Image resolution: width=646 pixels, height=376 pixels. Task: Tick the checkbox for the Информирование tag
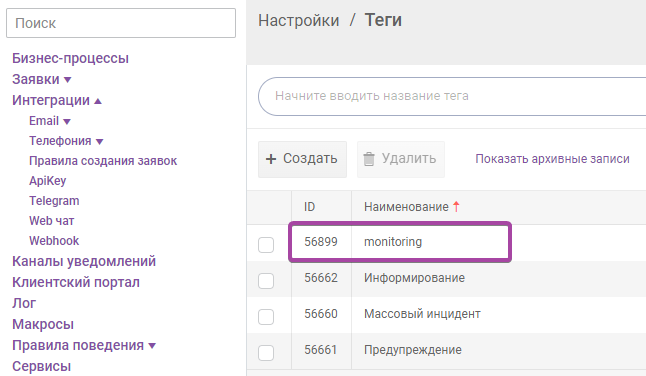tap(266, 281)
